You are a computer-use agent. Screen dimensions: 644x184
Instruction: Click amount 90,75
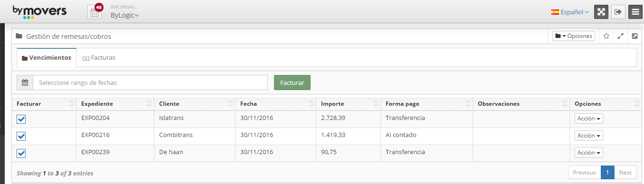tap(329, 152)
